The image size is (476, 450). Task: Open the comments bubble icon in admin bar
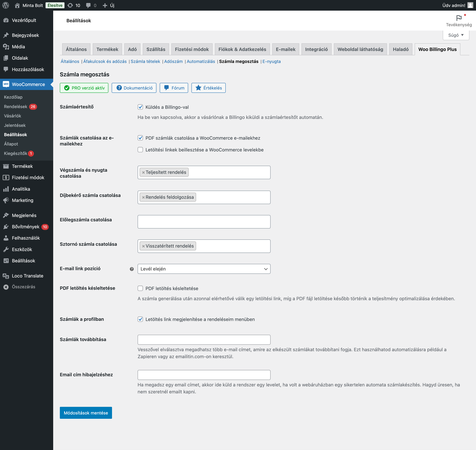click(88, 5)
